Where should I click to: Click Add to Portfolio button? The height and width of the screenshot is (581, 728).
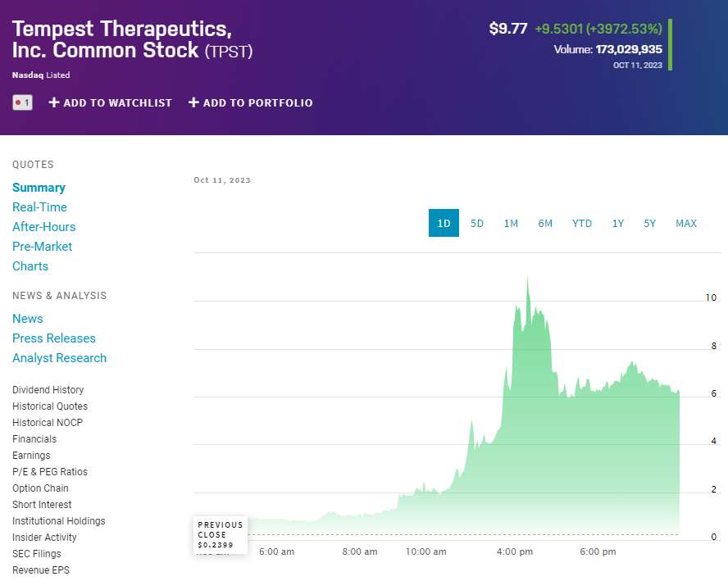point(250,102)
